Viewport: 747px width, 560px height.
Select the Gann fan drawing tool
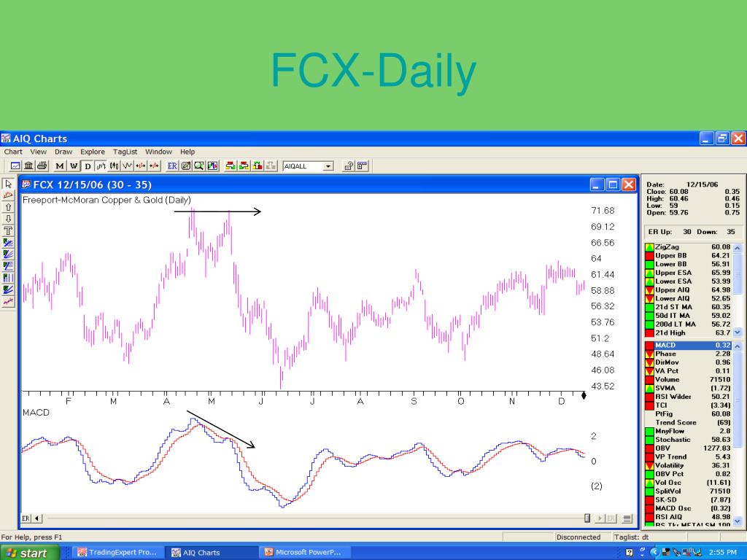tap(8, 254)
